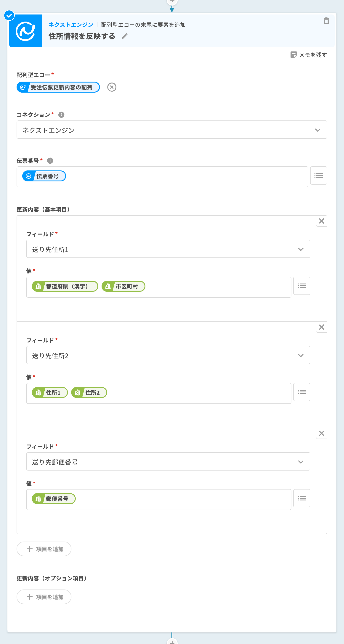Open list picker beside 郵便番号 value field
This screenshot has height=644, width=344.
[301, 498]
